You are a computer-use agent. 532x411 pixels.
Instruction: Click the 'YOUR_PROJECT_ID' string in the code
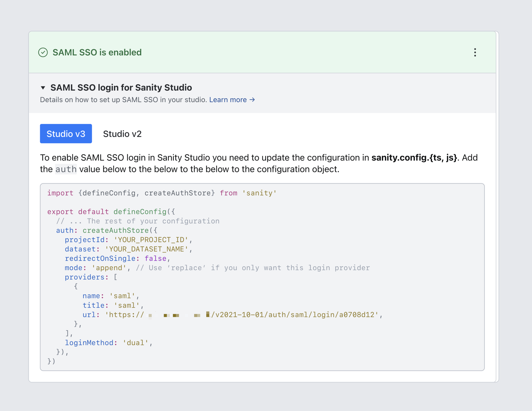[151, 240]
